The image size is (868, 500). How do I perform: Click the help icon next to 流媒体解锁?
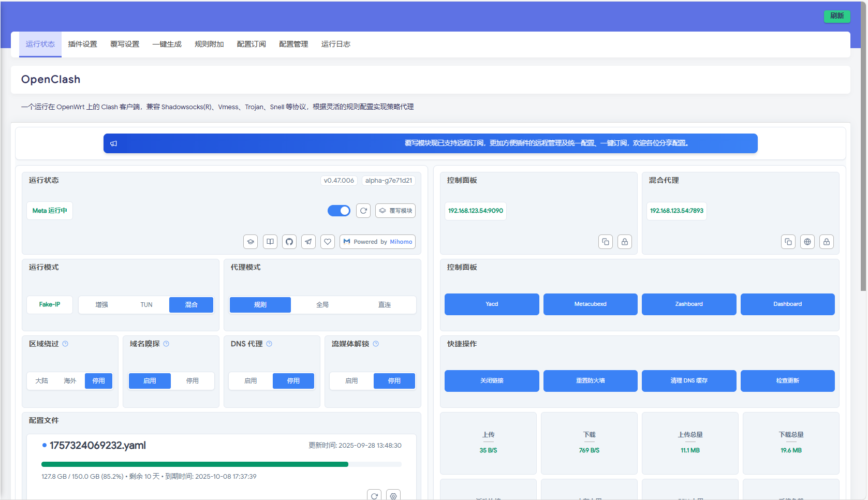376,344
